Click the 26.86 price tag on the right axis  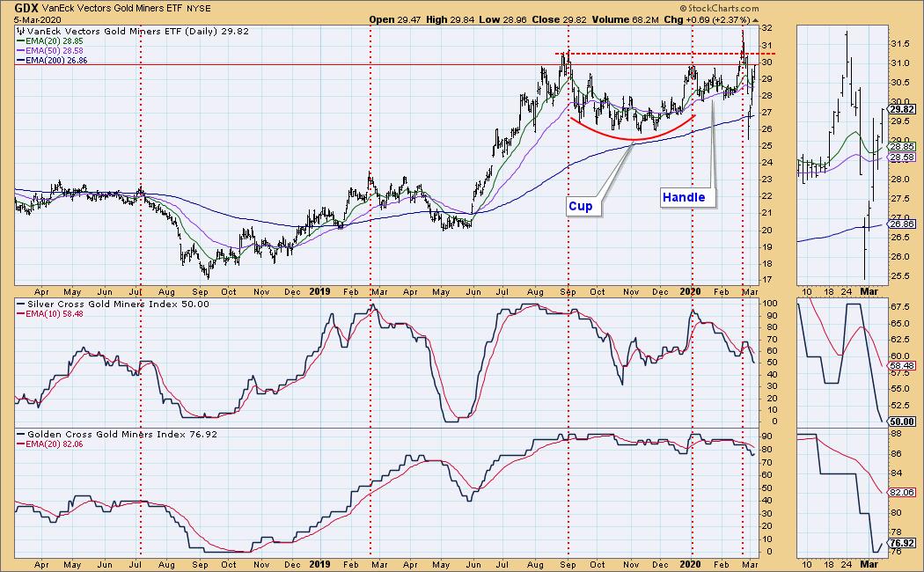pyautogui.click(x=902, y=224)
